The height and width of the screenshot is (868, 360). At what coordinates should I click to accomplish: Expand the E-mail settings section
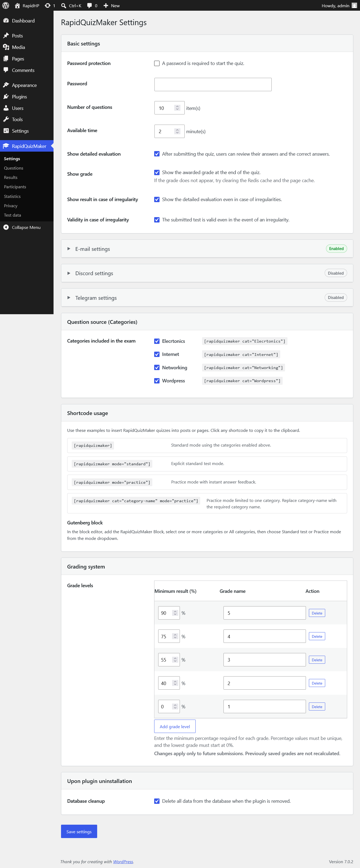pos(207,249)
